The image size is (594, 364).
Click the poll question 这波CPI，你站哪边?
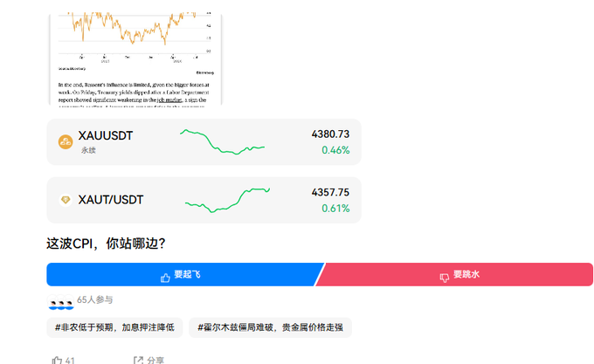click(106, 244)
